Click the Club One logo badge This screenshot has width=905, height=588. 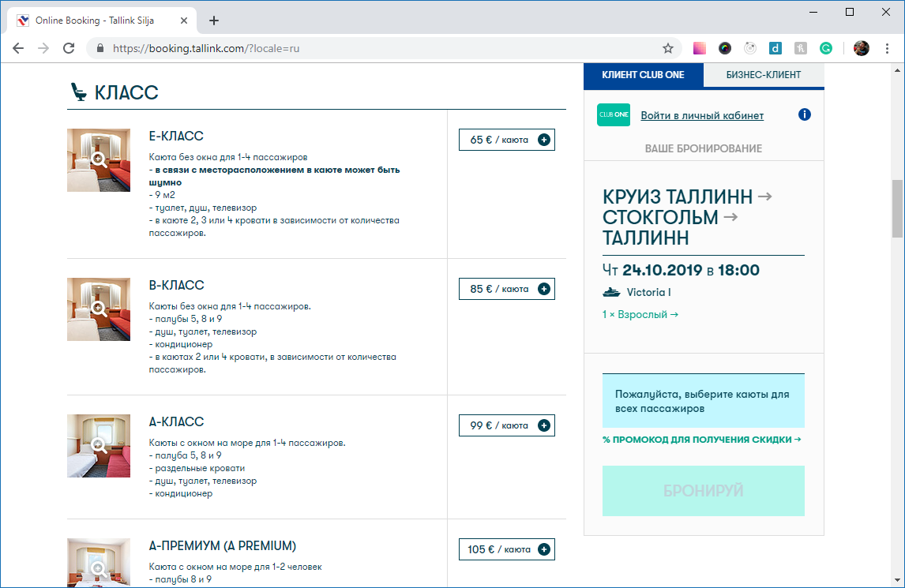pos(614,114)
